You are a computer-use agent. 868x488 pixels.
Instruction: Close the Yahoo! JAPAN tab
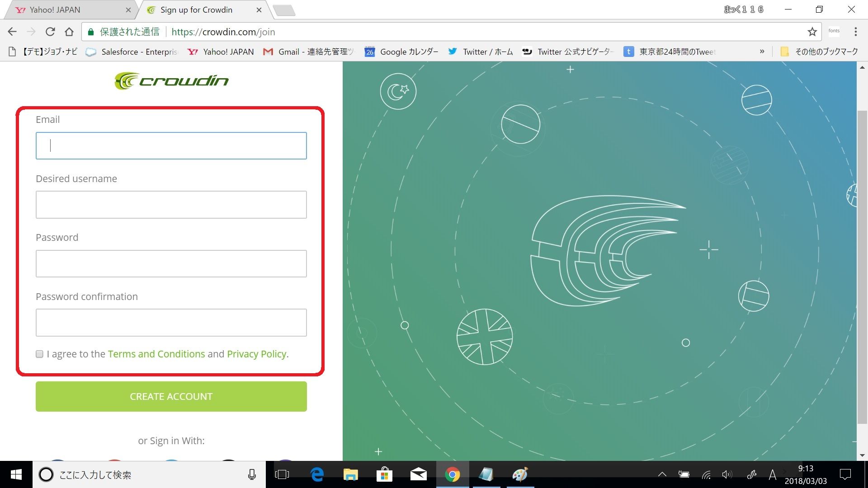tap(128, 9)
